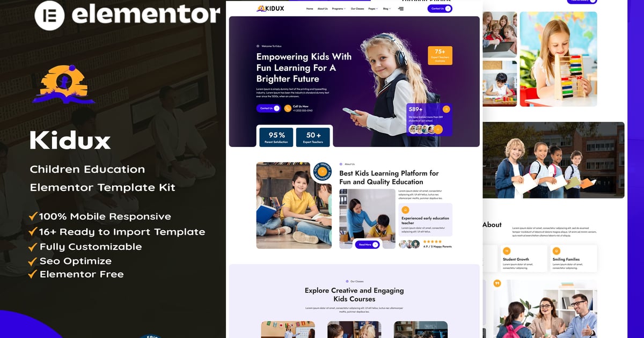This screenshot has height=338, width=644.
Task: Expand the Blog dropdown menu
Action: [386, 9]
